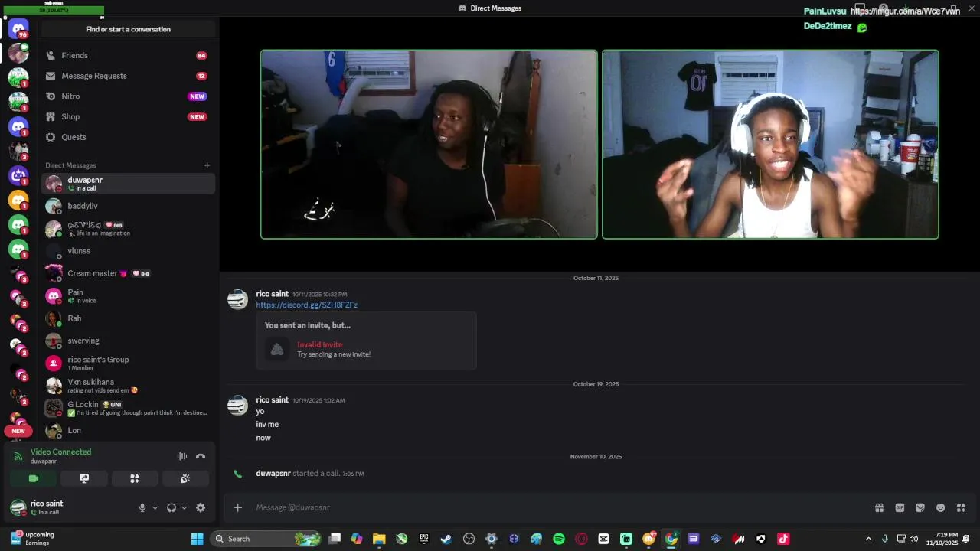Select the left webcam video tile
This screenshot has width=980, height=551.
(x=429, y=145)
